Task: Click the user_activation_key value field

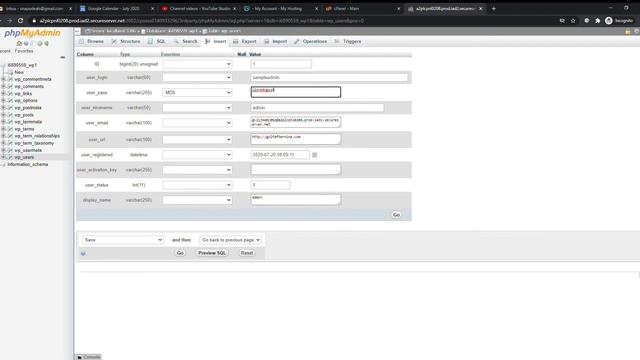Action: point(296,169)
